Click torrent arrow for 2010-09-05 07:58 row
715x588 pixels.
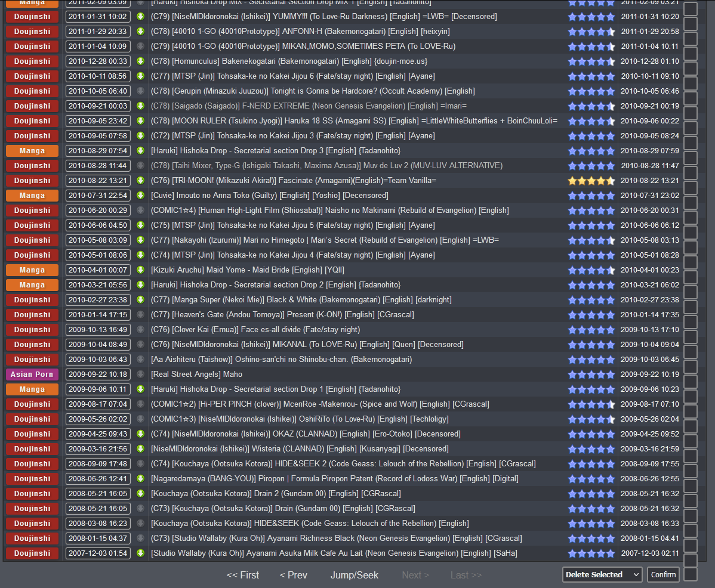coord(140,136)
